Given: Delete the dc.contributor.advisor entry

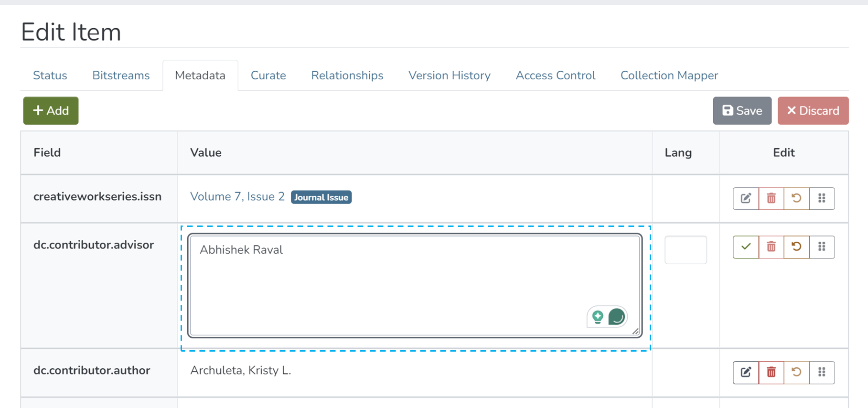Looking at the screenshot, I should click(x=771, y=247).
